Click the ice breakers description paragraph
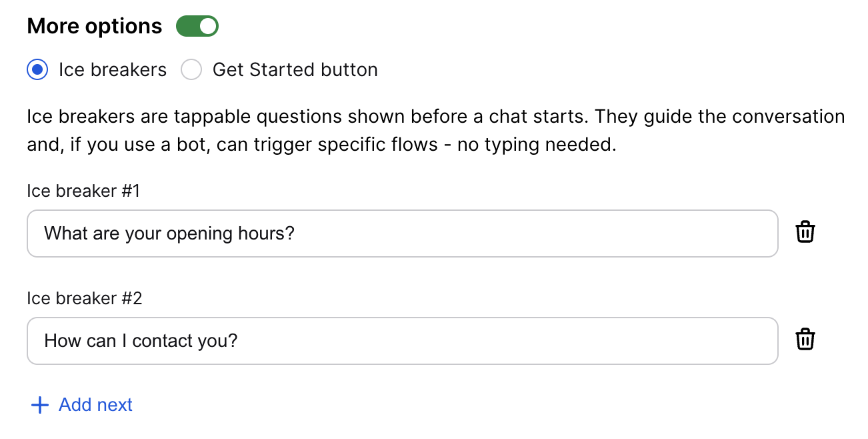Screen dimensions: 868x439 click(433, 131)
